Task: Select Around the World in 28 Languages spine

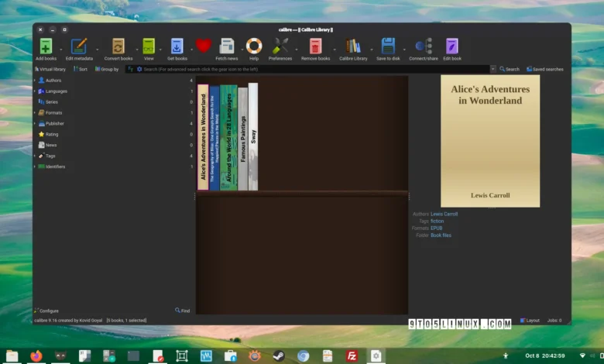Action: [x=228, y=138]
